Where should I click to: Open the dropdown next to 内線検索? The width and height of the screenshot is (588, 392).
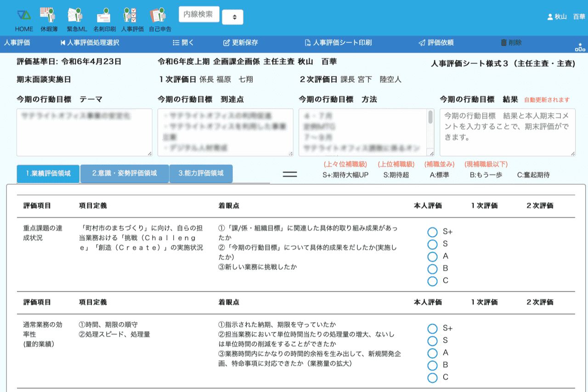click(x=232, y=17)
